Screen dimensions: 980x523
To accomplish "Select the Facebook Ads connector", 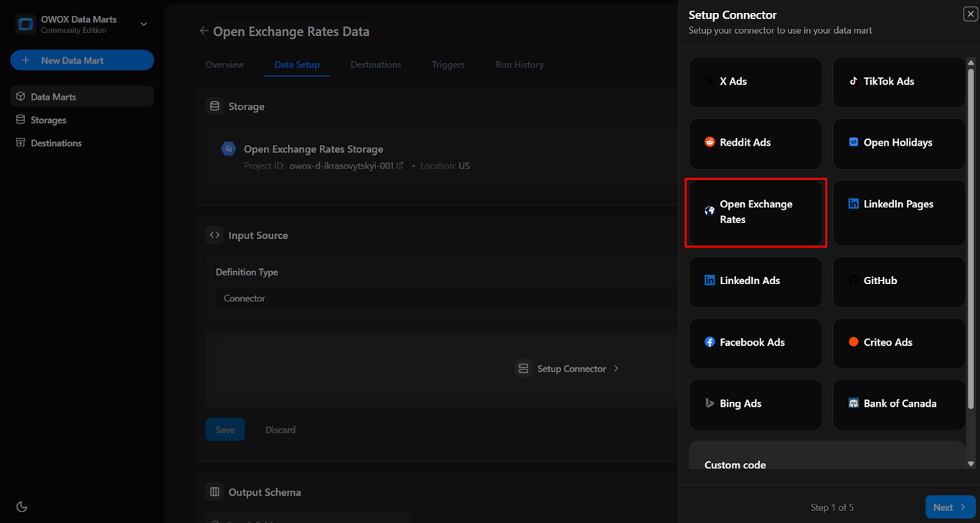I will tap(755, 343).
